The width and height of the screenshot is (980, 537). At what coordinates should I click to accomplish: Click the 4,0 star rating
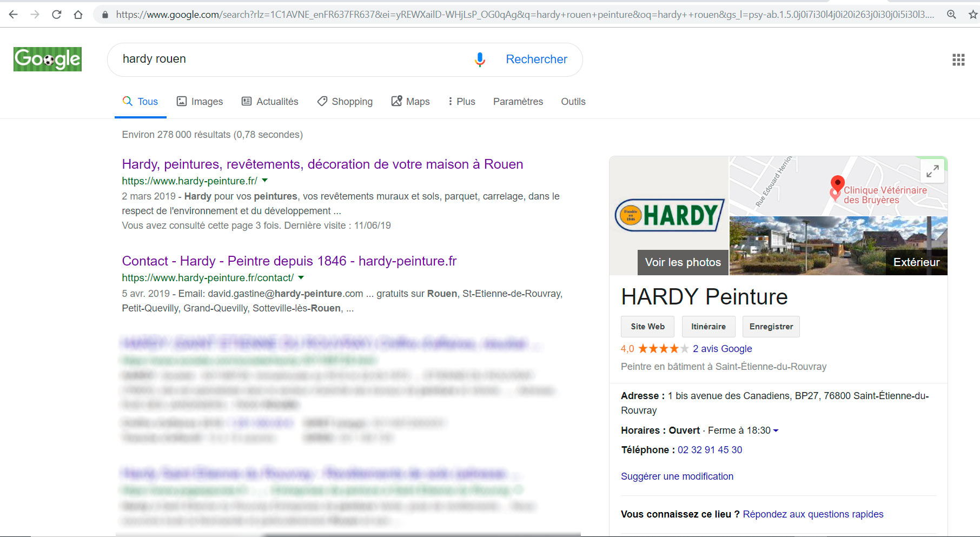[x=654, y=349]
